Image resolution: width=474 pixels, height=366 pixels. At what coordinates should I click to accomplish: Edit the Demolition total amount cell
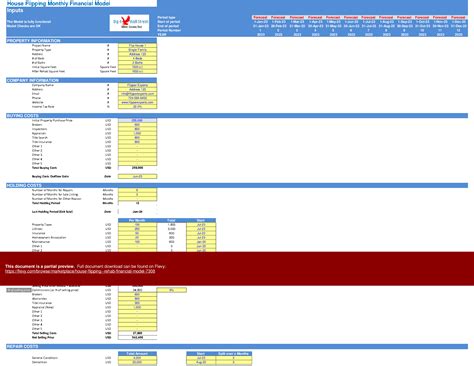[x=137, y=362]
